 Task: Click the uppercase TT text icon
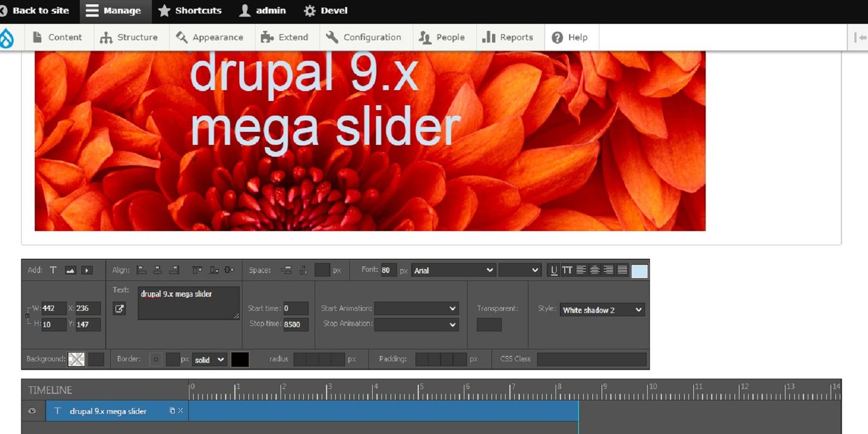(x=567, y=270)
